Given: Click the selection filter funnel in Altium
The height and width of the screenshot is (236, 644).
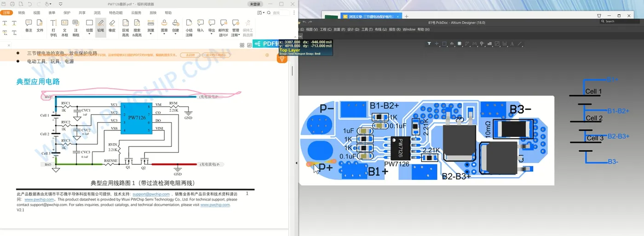Looking at the screenshot, I should [429, 44].
